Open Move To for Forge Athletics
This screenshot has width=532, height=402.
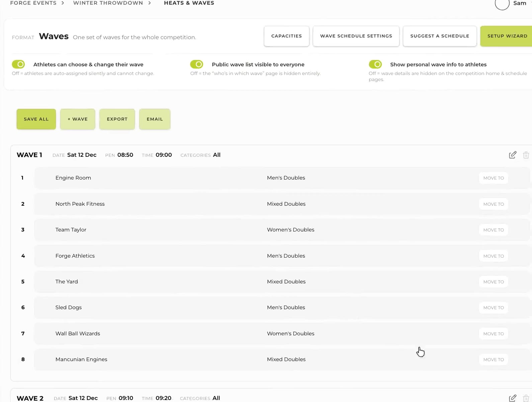tap(494, 256)
